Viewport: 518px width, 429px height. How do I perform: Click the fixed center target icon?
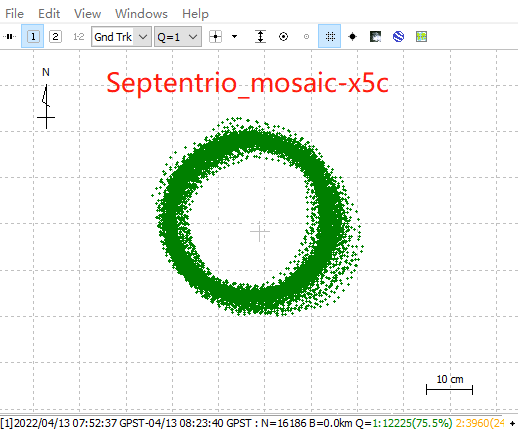(x=283, y=36)
